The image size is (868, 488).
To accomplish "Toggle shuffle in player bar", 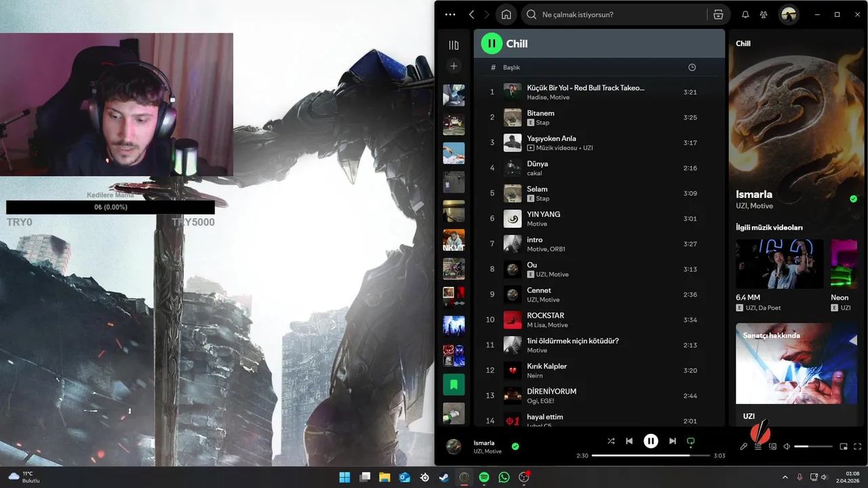I will coord(611,441).
